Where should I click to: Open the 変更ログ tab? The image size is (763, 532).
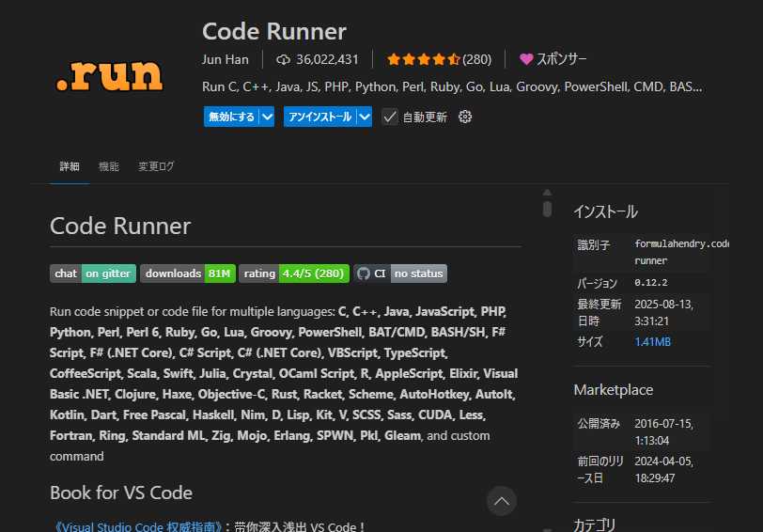pos(156,166)
